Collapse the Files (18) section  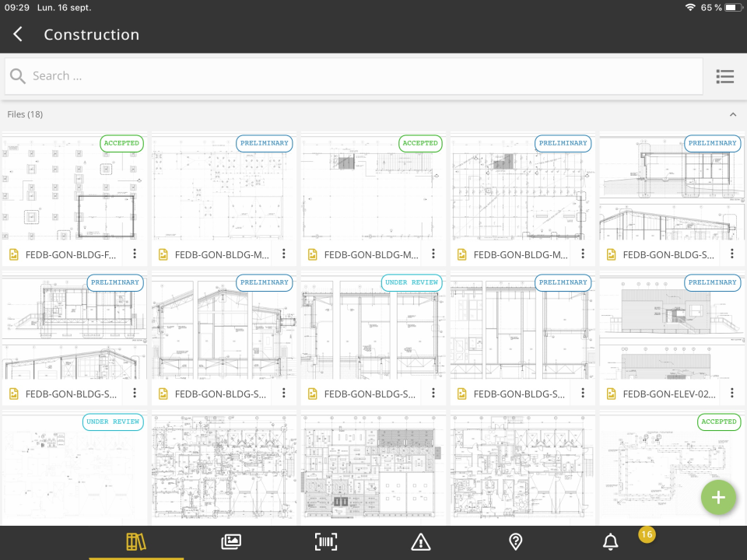pos(733,114)
